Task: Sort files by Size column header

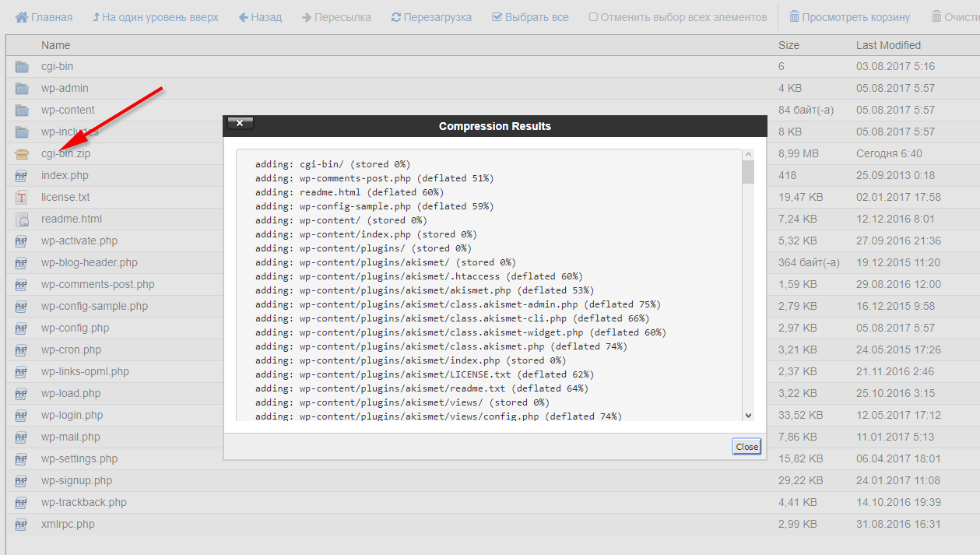Action: (x=789, y=45)
